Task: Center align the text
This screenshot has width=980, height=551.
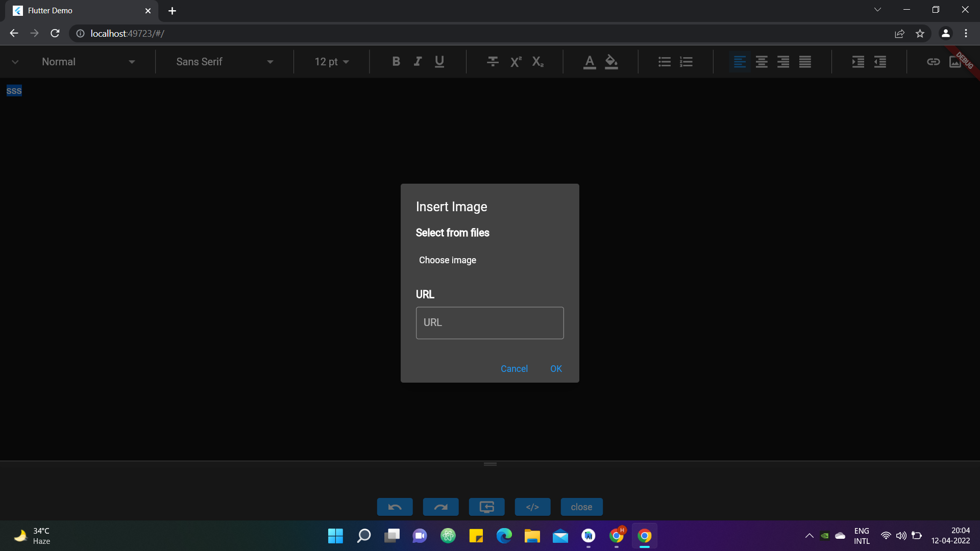Action: coord(762,62)
